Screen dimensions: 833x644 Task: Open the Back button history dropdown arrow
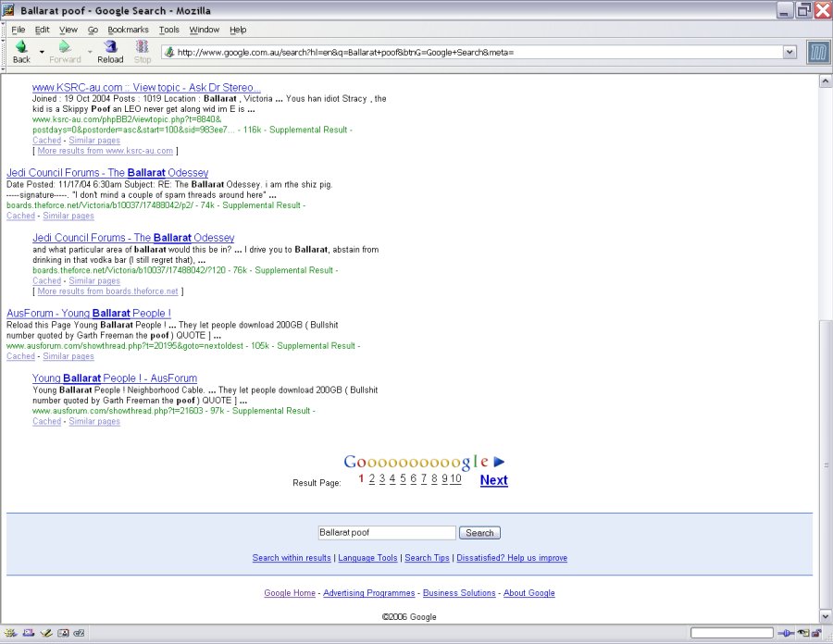[x=42, y=52]
